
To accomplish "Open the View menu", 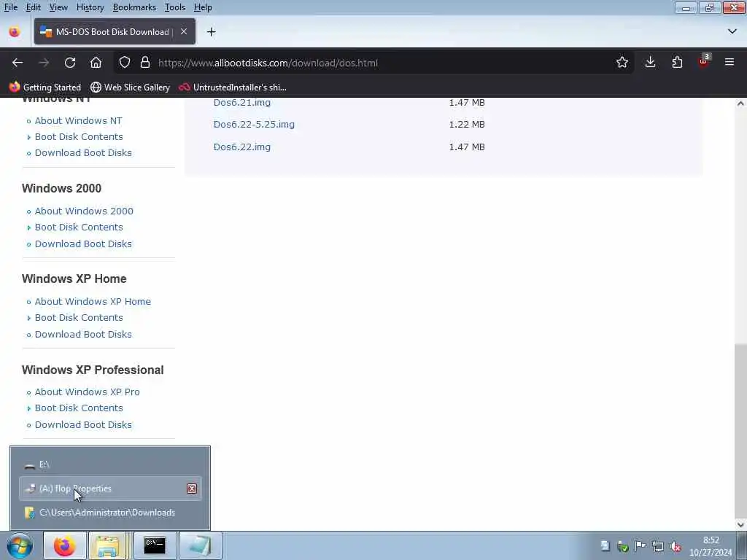I will pos(58,7).
